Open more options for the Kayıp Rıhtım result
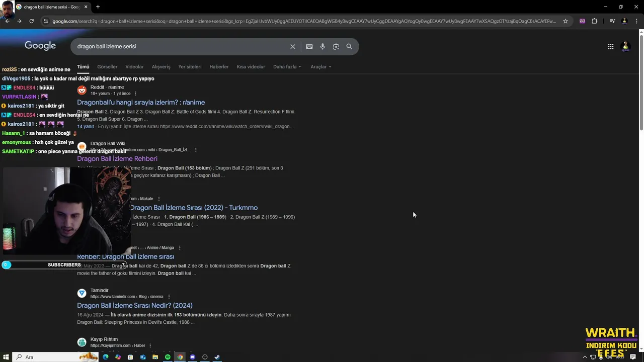The image size is (644, 362). pyautogui.click(x=150, y=345)
